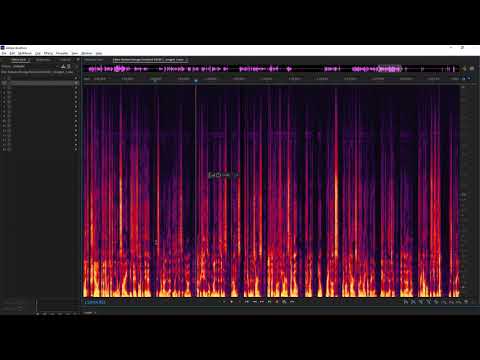
Task: Select the highlighted effect slot 2 row
Action: coord(40,83)
